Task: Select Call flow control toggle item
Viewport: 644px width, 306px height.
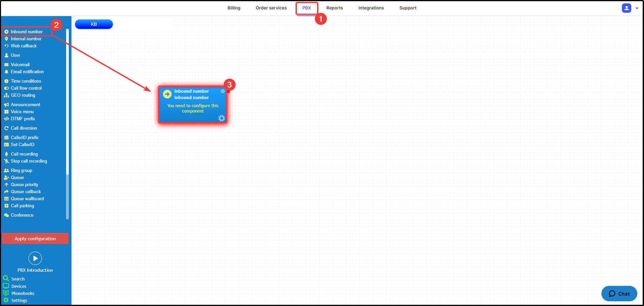Action: click(x=26, y=88)
